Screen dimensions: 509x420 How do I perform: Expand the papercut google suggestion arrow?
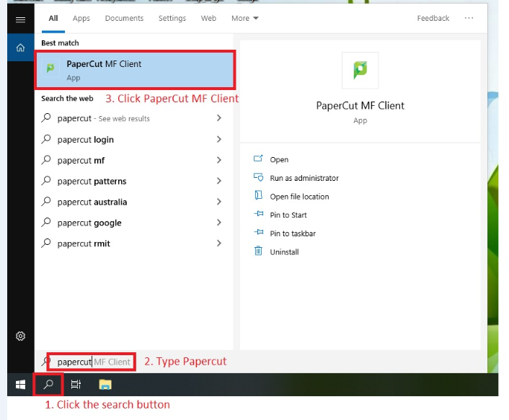pyautogui.click(x=219, y=222)
